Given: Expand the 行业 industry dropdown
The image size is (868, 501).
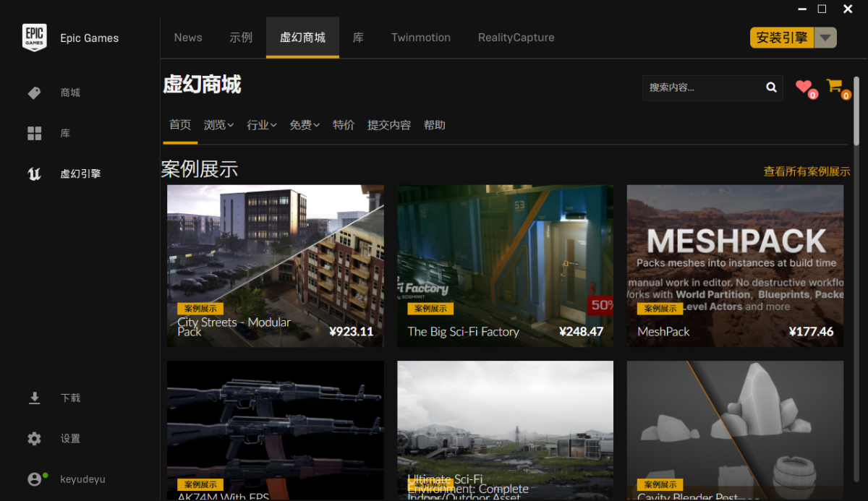Looking at the screenshot, I should [261, 125].
